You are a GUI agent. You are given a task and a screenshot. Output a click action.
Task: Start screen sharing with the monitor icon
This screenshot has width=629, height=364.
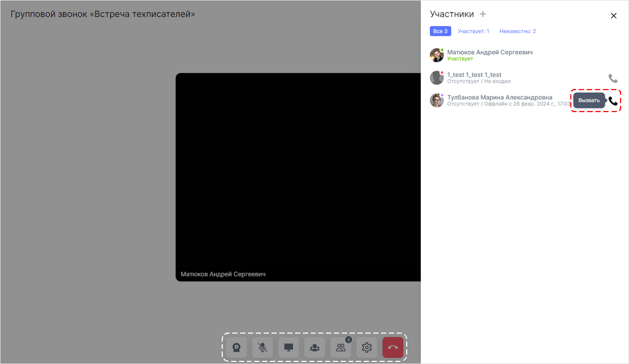click(289, 347)
